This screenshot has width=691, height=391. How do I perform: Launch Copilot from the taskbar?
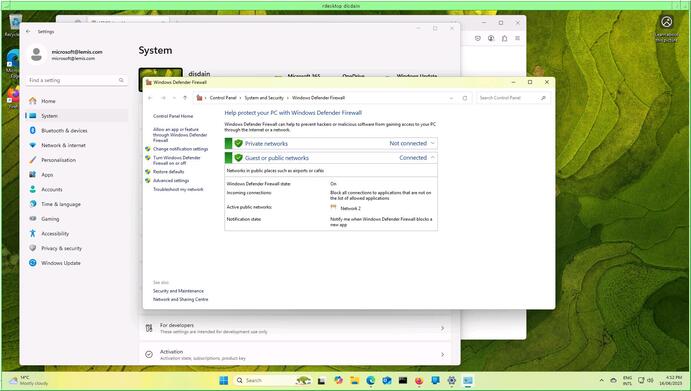338,380
